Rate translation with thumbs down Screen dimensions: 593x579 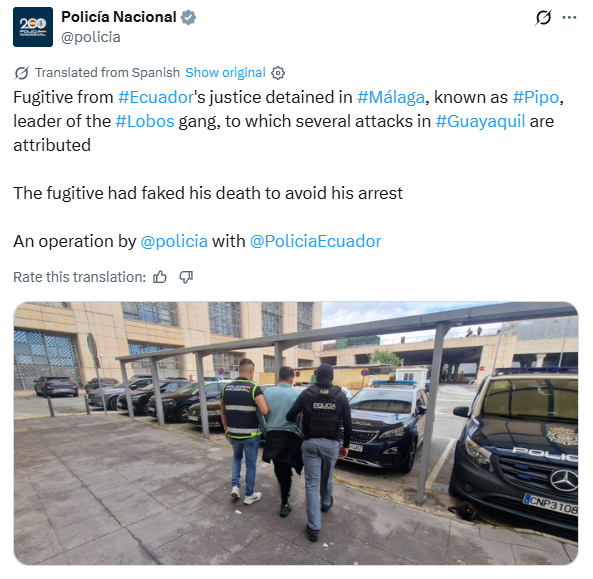click(x=186, y=277)
